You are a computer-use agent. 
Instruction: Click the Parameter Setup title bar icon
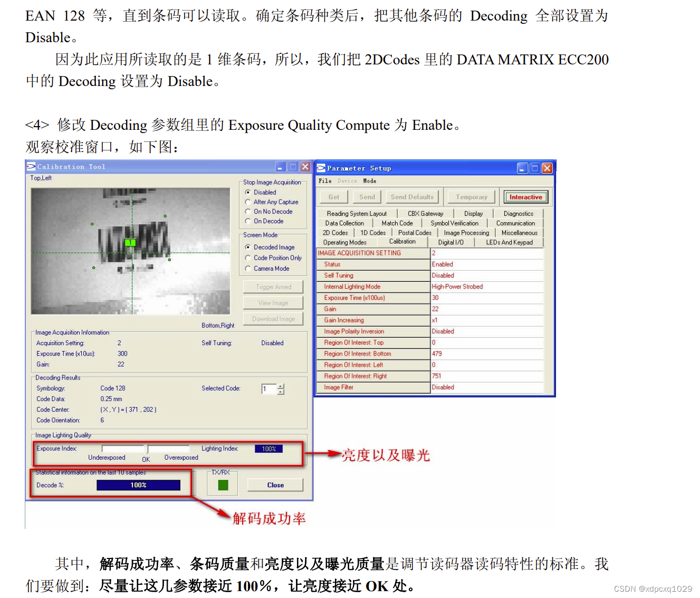(x=321, y=168)
